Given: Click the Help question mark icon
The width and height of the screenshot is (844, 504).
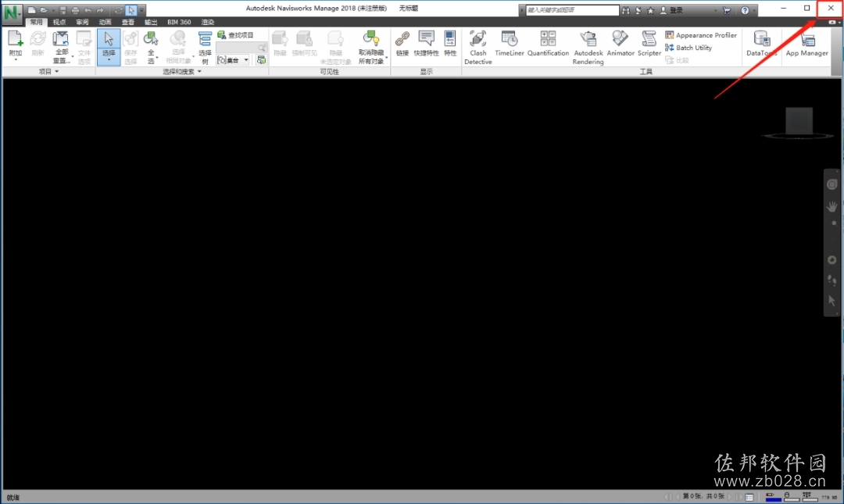Looking at the screenshot, I should pyautogui.click(x=745, y=10).
